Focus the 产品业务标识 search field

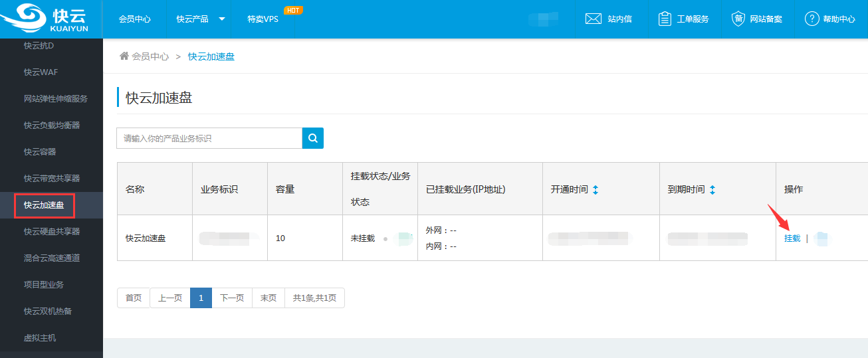click(209, 138)
